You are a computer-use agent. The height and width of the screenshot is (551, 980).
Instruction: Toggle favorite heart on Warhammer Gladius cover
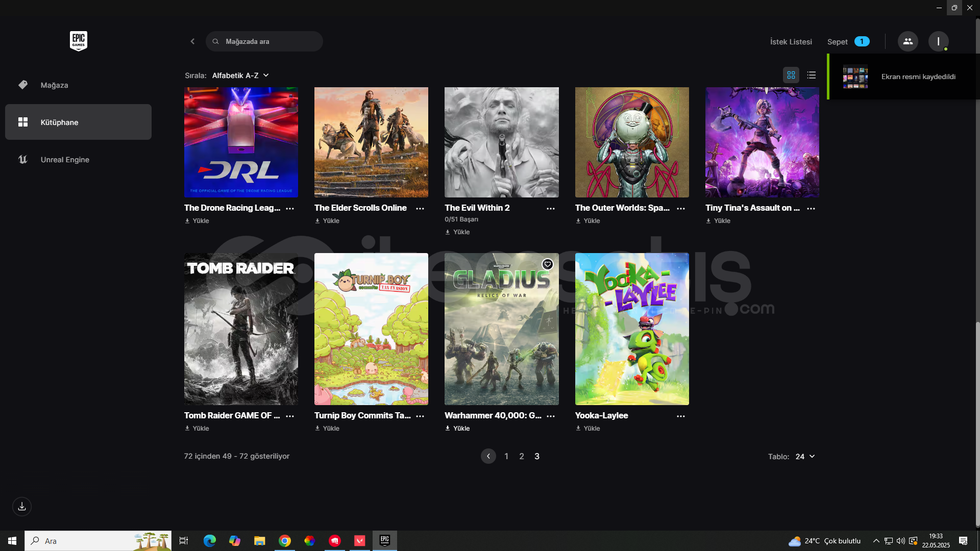point(548,264)
